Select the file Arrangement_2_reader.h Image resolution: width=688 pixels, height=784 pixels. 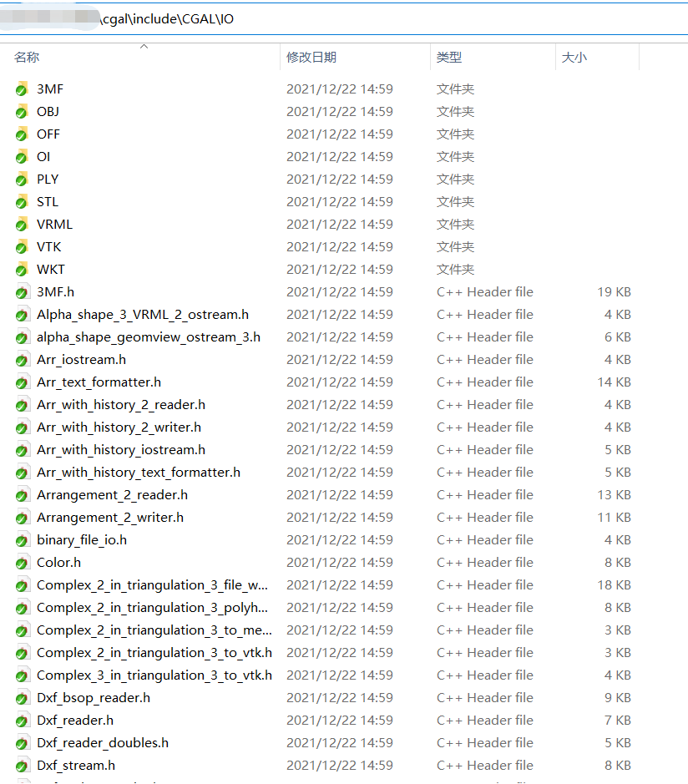tap(112, 495)
